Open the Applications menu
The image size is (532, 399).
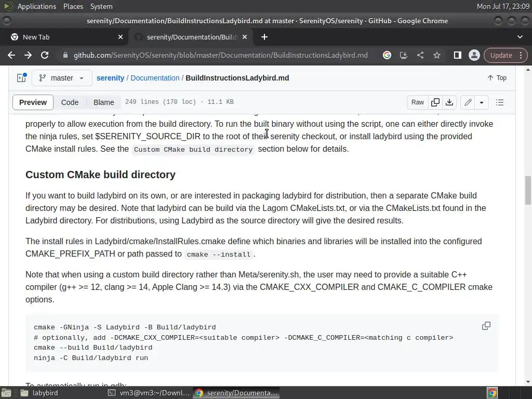[37, 6]
